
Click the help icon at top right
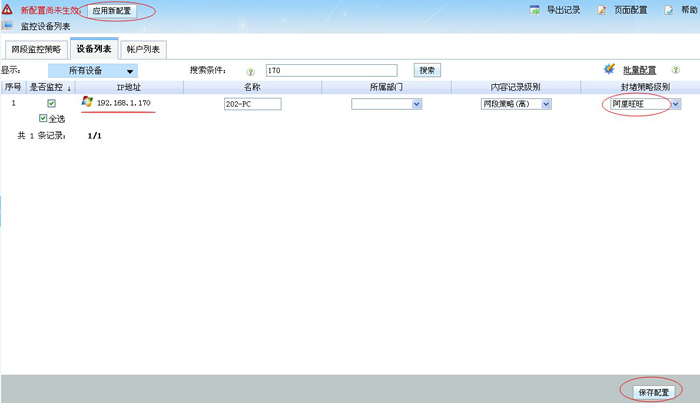tap(670, 10)
